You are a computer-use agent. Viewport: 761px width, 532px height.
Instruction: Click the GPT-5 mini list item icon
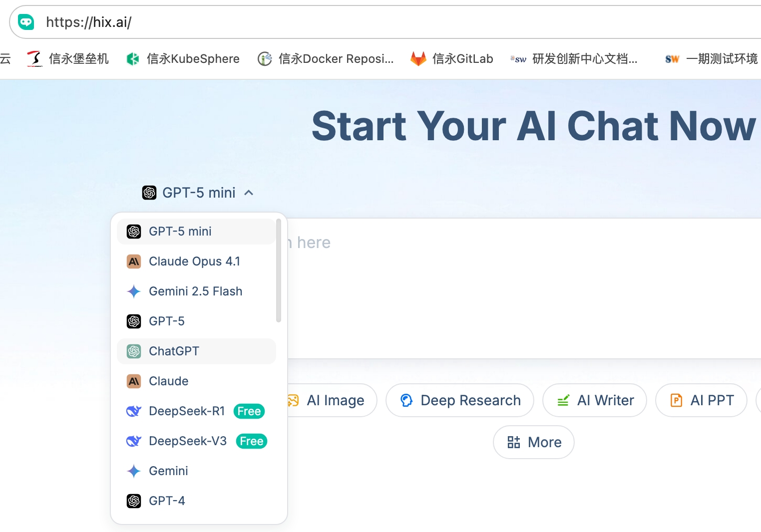click(134, 232)
